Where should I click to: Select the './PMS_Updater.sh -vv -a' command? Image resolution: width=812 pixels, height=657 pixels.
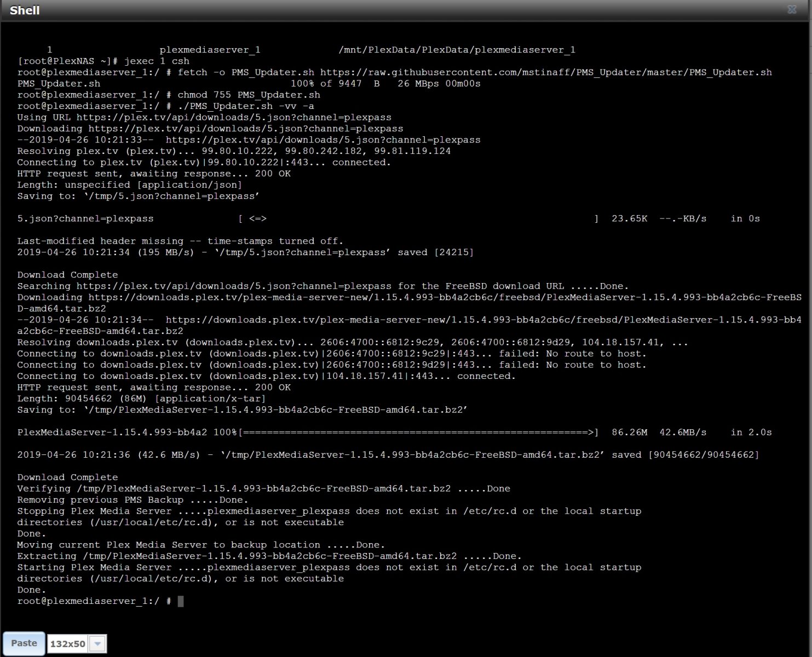point(246,106)
